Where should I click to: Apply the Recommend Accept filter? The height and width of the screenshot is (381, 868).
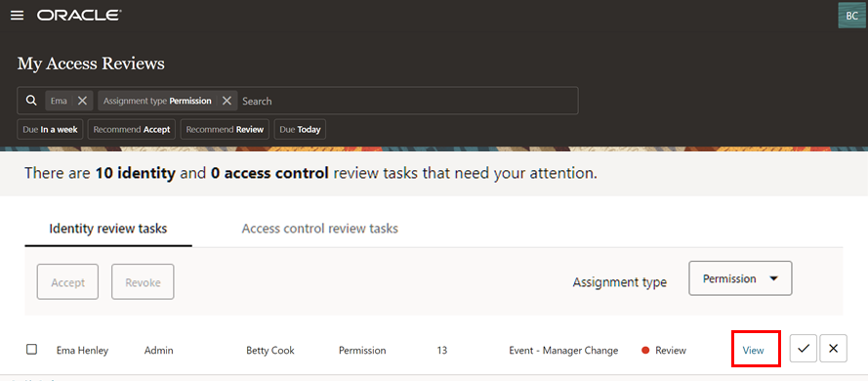[x=132, y=130]
